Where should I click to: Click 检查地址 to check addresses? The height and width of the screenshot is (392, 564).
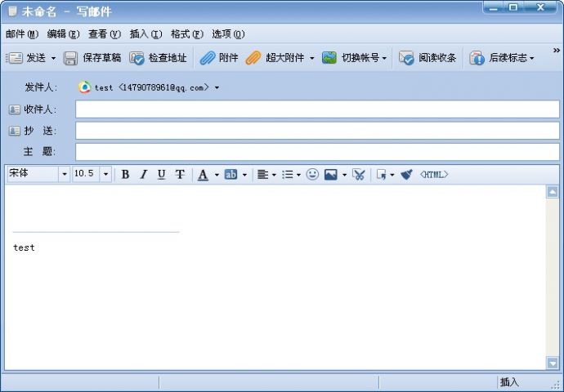coord(158,58)
